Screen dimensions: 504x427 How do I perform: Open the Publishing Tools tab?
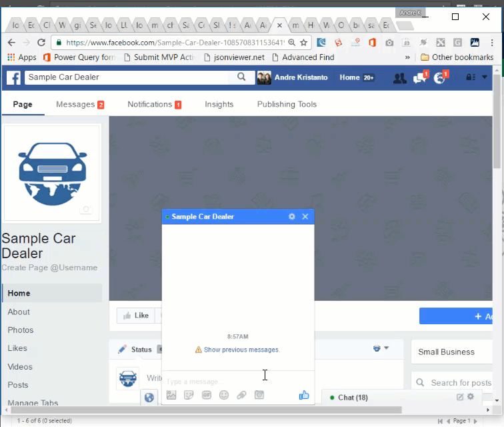pyautogui.click(x=287, y=104)
